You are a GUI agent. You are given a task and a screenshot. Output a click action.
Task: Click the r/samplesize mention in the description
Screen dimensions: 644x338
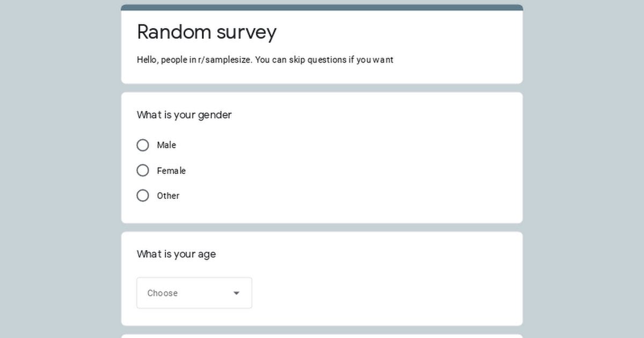click(x=222, y=60)
